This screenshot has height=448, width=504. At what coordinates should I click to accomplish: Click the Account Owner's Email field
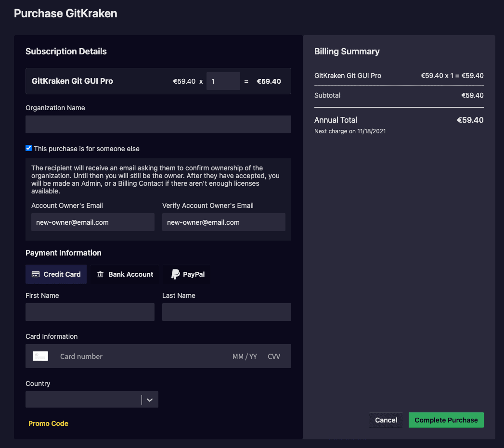coord(92,222)
